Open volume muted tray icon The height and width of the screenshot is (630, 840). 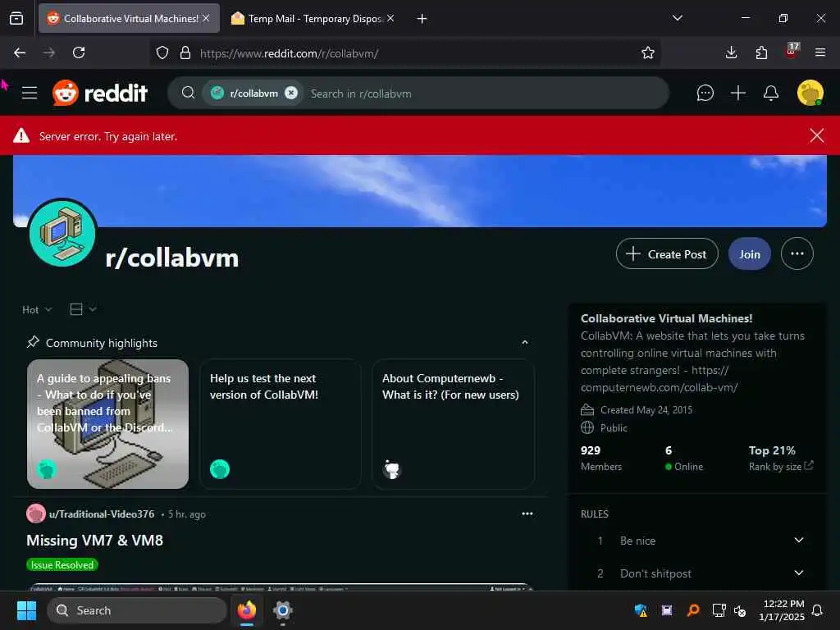tap(740, 610)
